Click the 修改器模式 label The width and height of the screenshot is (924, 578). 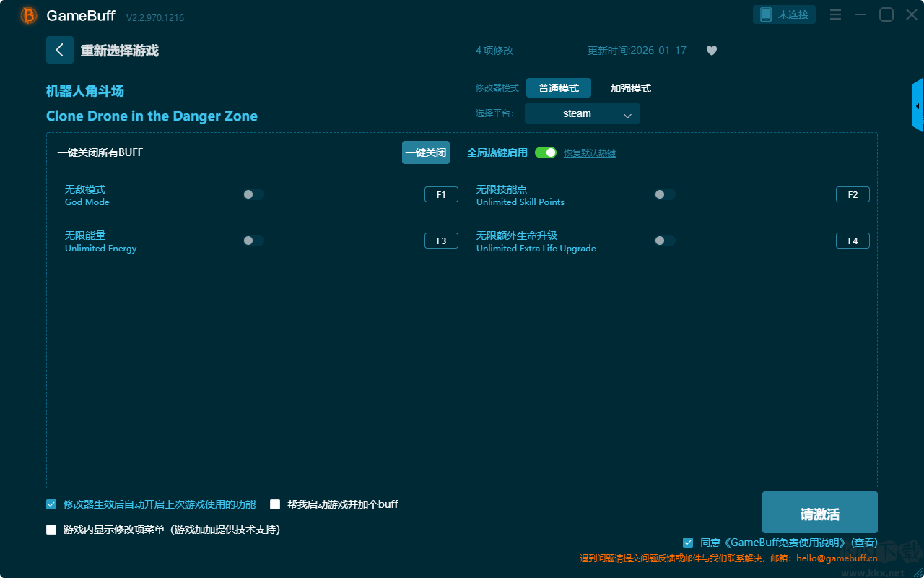pos(497,88)
